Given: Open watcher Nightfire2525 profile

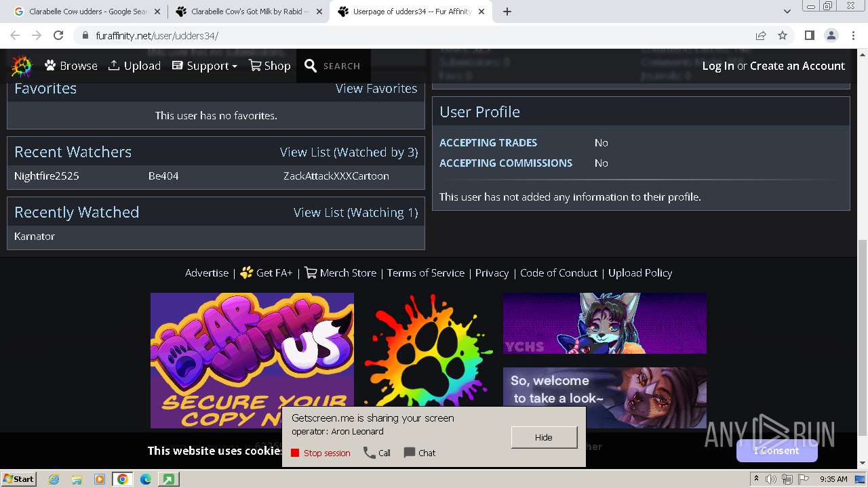Looking at the screenshot, I should [47, 176].
